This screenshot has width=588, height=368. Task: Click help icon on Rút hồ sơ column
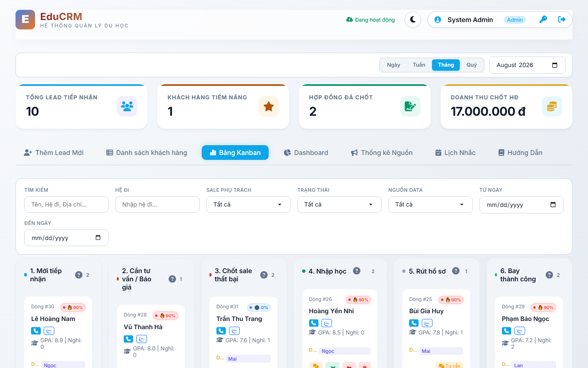[456, 271]
